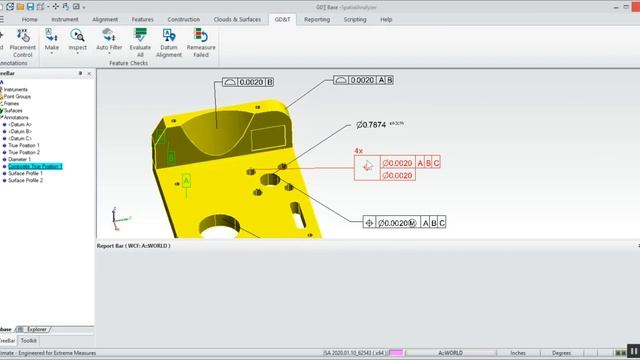Click the Make ribbon icon
Viewport: 640px width, 360px height.
pos(51,36)
